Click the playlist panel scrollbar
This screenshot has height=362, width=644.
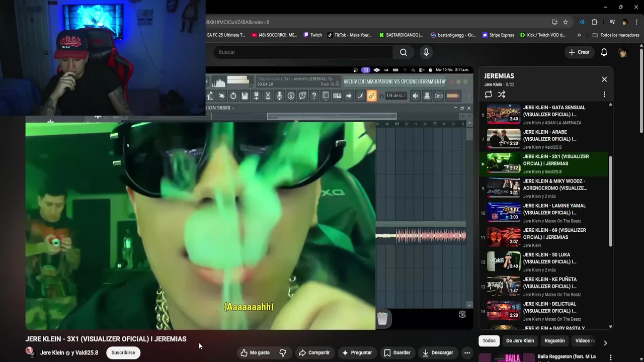click(x=611, y=201)
